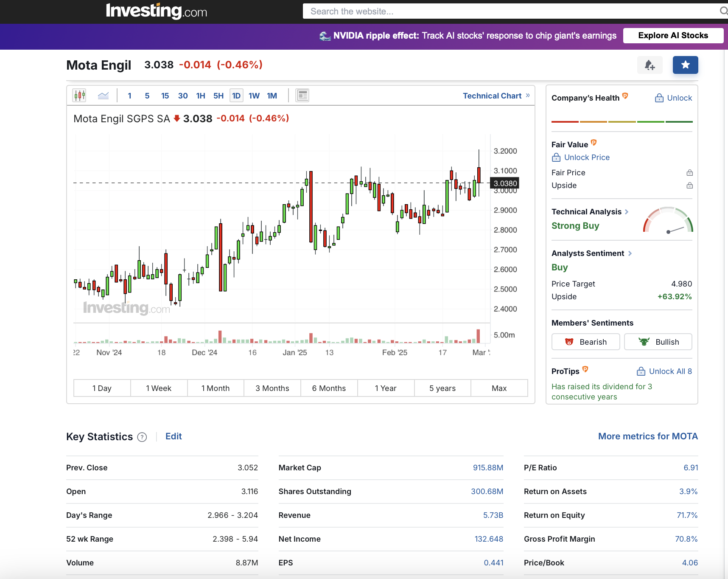Click the Upside lock icon under Fair Value
728x579 pixels.
(x=689, y=186)
